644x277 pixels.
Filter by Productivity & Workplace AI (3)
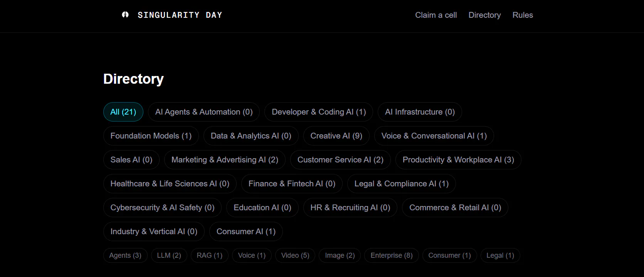click(458, 160)
